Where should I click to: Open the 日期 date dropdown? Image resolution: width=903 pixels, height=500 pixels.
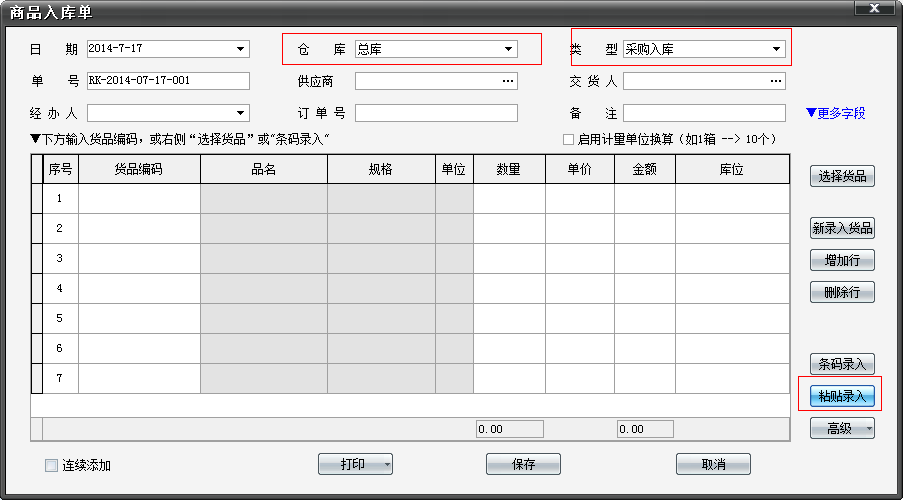click(240, 49)
